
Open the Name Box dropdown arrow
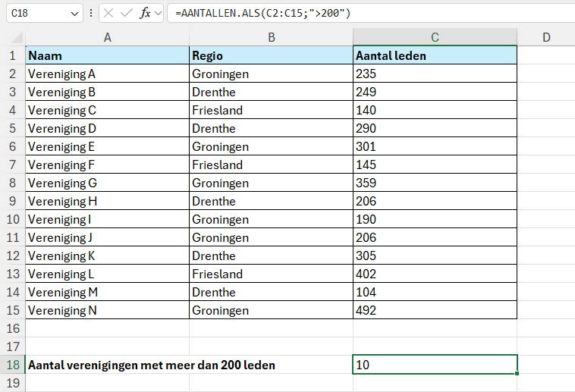[x=74, y=14]
